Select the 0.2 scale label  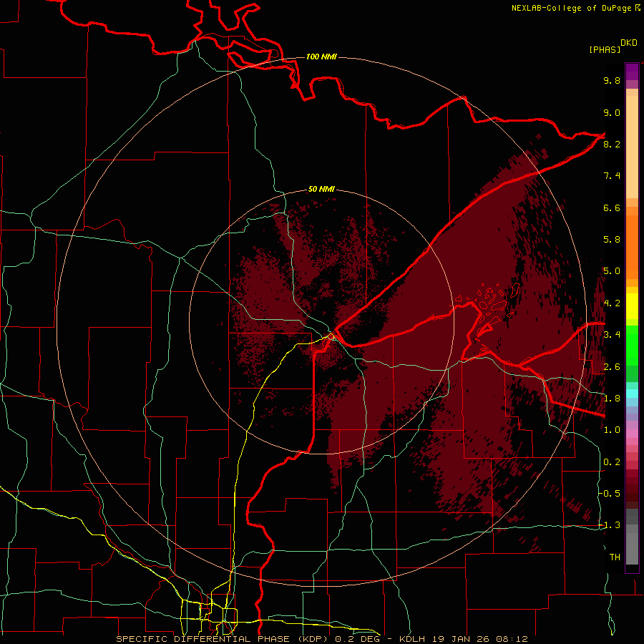pyautogui.click(x=612, y=462)
